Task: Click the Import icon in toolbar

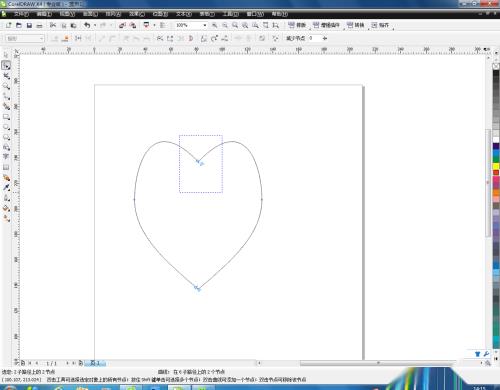Action: [x=122, y=25]
